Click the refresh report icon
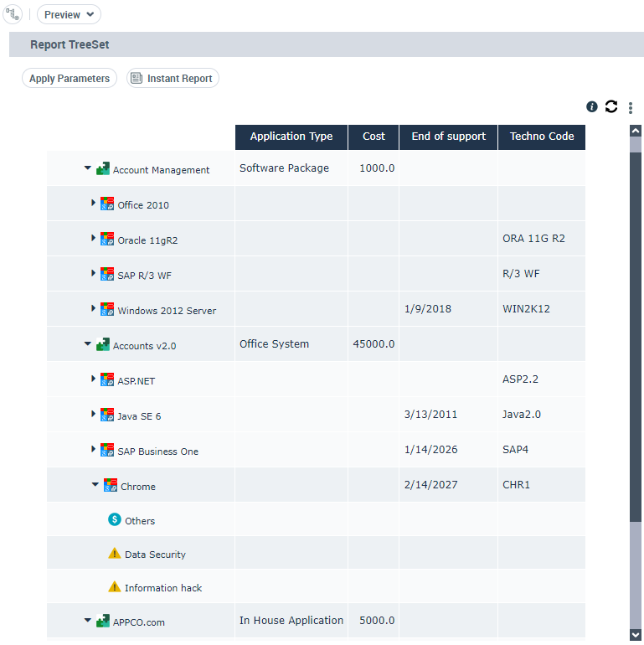 611,106
